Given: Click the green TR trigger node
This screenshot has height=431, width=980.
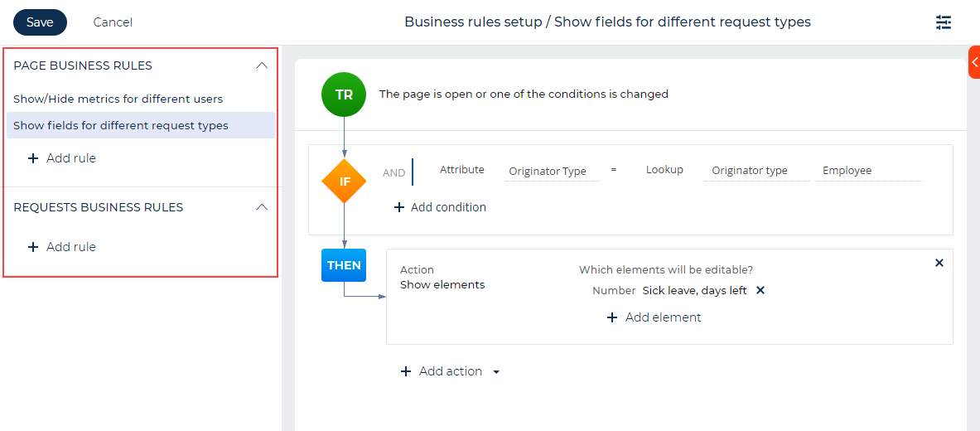Looking at the screenshot, I should 344,94.
